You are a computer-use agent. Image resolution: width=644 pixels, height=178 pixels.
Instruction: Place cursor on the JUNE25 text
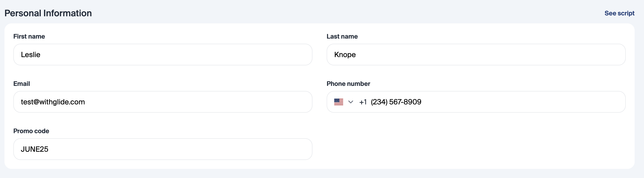point(35,149)
